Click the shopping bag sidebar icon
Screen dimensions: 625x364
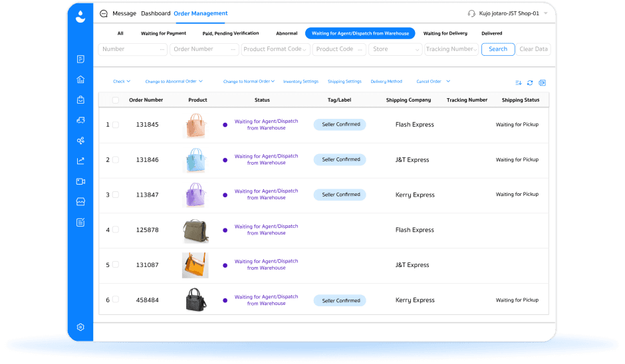click(80, 100)
